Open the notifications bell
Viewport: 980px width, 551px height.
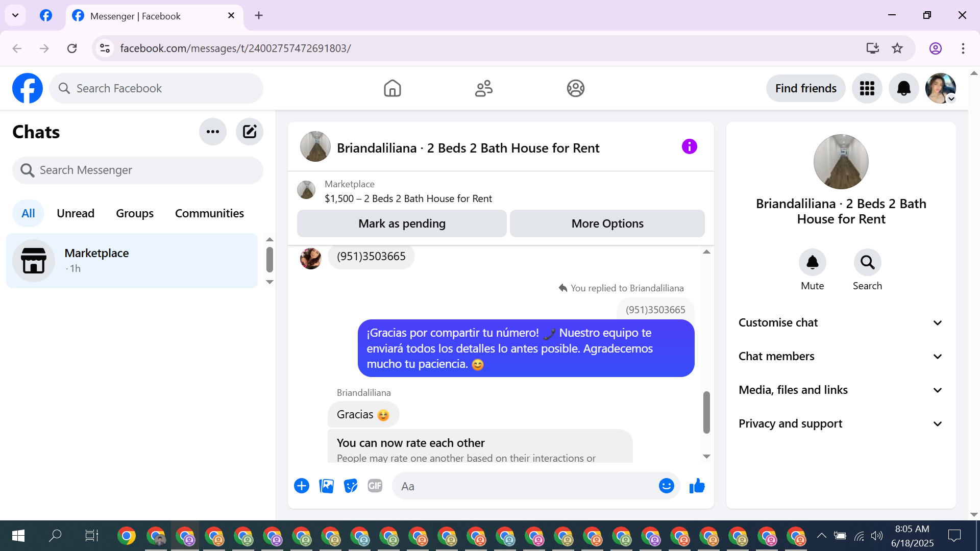904,88
